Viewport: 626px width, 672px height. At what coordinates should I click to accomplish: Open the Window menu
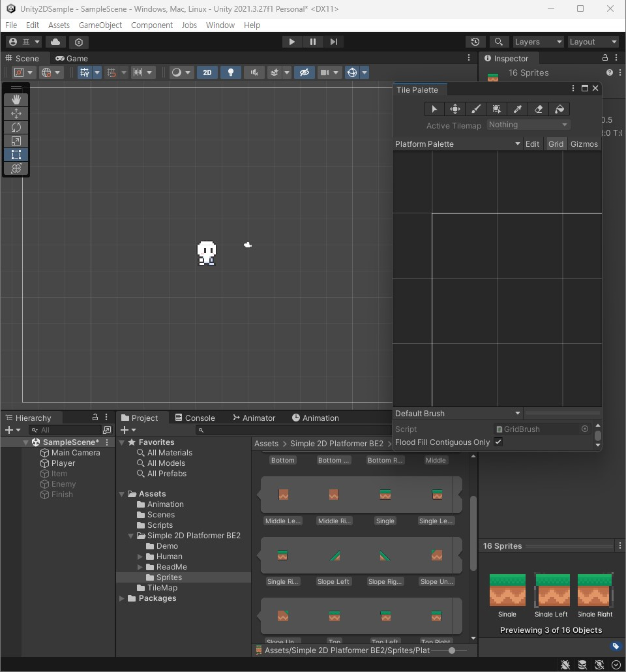[x=220, y=25]
